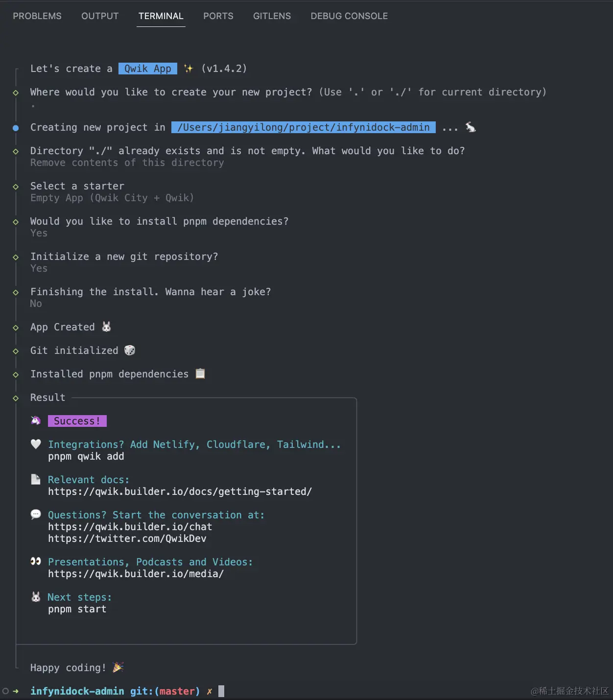The height and width of the screenshot is (700, 613).
Task: Click the unicorn icon beside Success!
Action: coord(36,420)
